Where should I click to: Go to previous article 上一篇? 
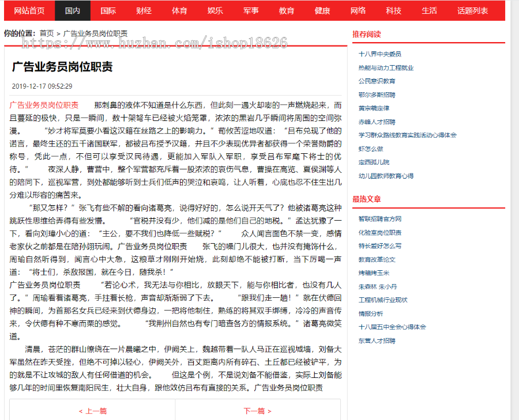[x=93, y=411]
